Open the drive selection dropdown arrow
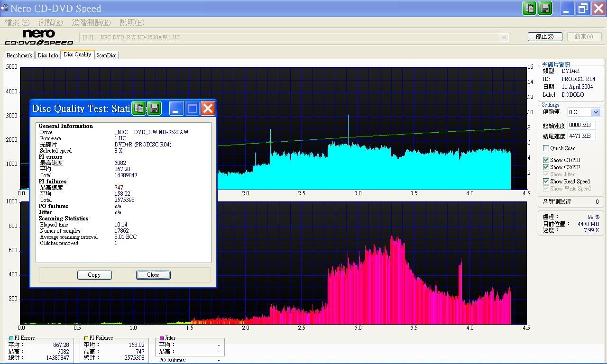This screenshot has height=364, width=607. point(504,37)
